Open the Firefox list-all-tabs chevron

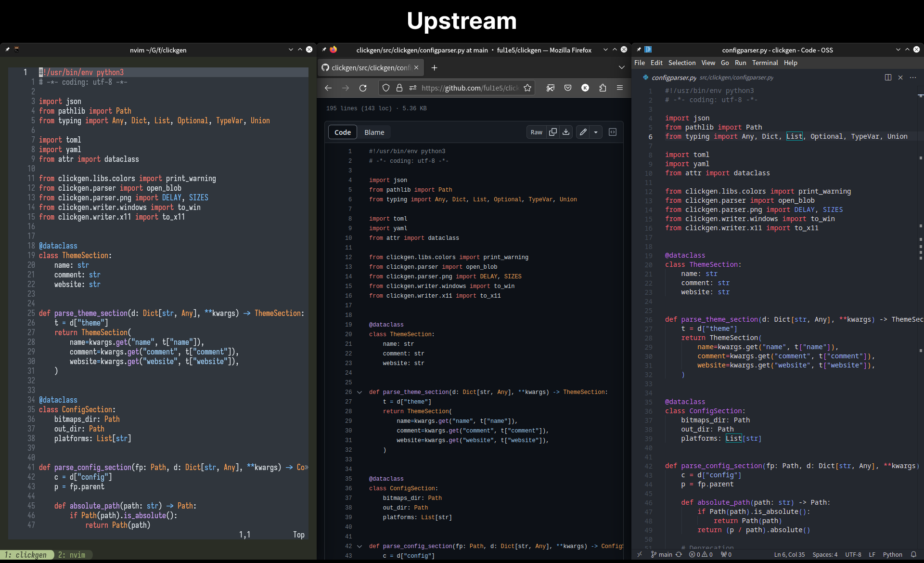pyautogui.click(x=621, y=67)
